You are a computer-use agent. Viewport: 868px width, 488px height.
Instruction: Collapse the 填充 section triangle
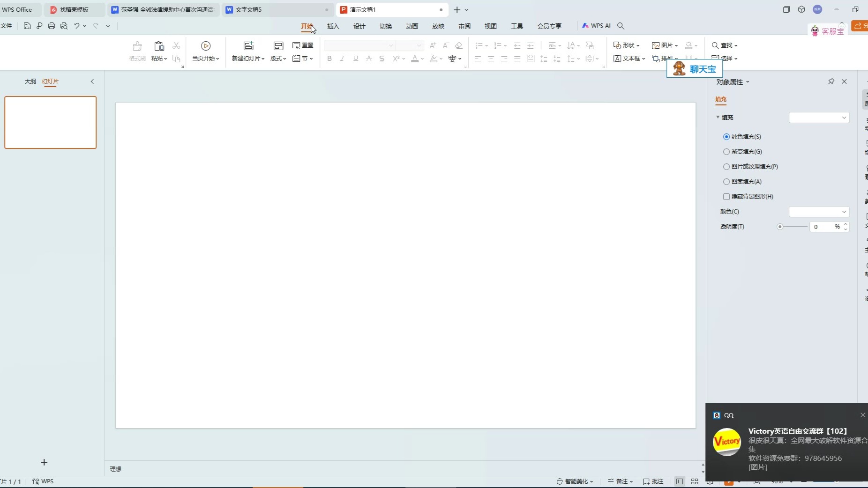pyautogui.click(x=718, y=117)
